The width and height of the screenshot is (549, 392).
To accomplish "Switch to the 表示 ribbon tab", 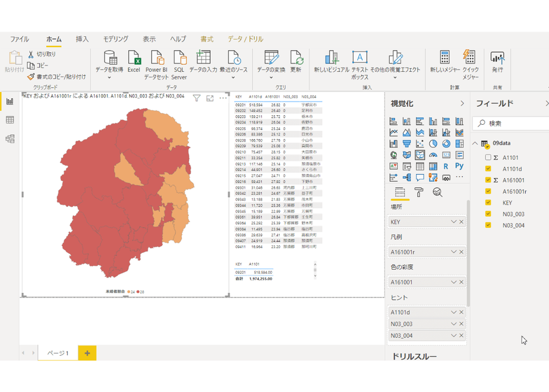I will pos(149,39).
